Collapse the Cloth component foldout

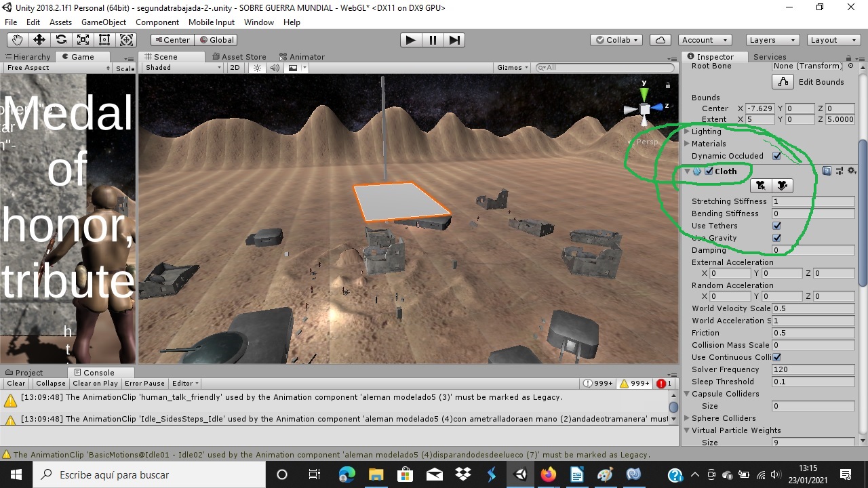point(687,171)
